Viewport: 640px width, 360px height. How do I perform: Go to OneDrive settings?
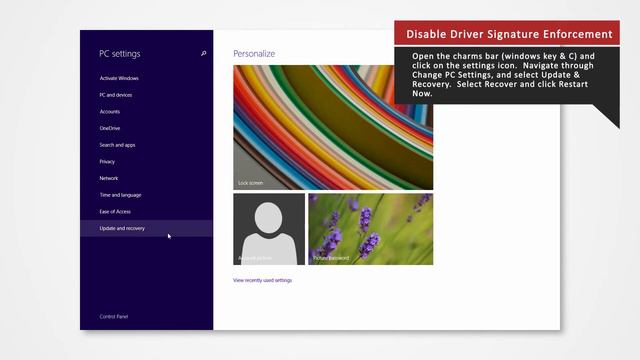(109, 128)
